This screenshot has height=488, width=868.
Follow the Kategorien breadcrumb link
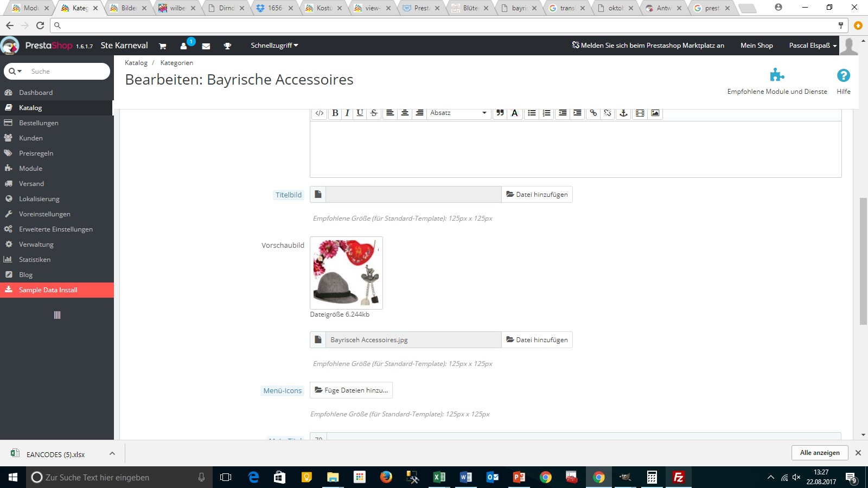[x=176, y=63]
